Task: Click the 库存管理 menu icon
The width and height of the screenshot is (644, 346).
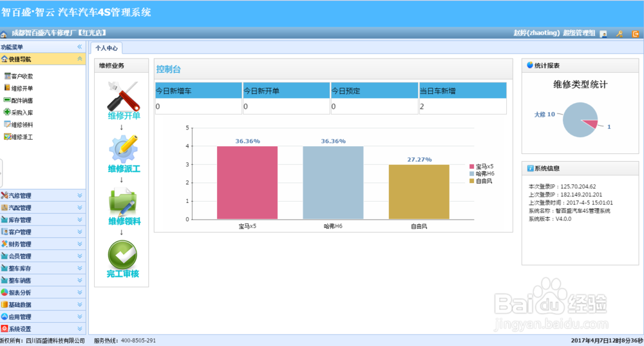Action: point(5,220)
